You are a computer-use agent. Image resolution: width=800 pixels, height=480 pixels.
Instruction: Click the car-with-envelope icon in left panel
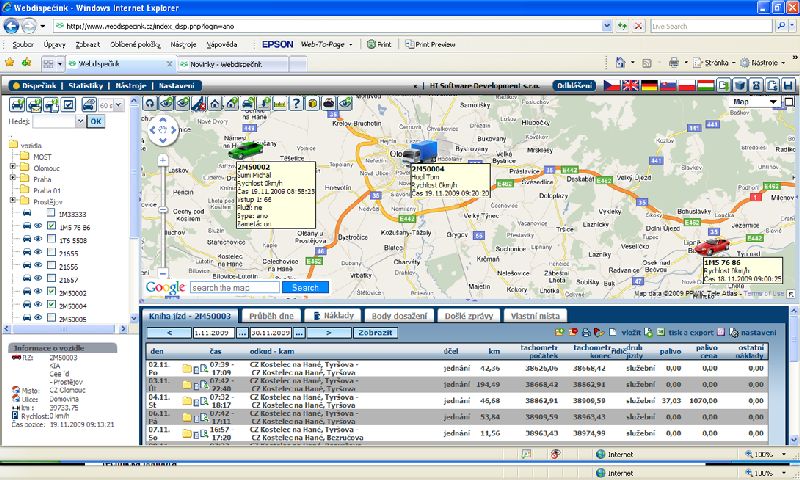[34, 105]
